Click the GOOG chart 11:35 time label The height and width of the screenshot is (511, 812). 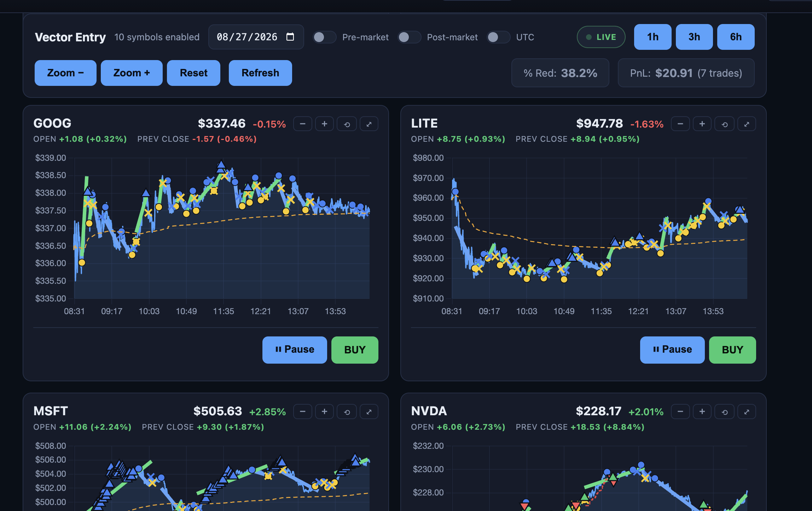tap(224, 311)
